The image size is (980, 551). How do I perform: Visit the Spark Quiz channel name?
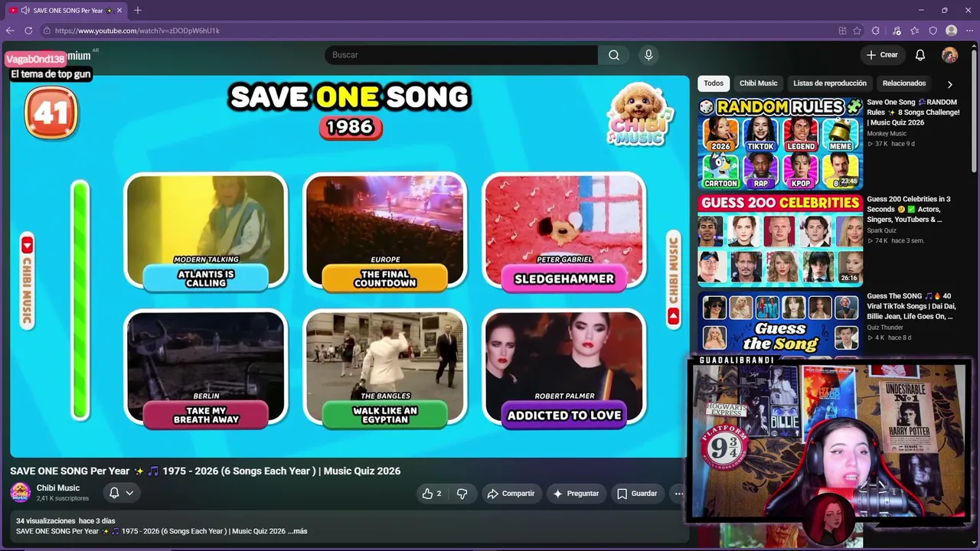click(881, 230)
